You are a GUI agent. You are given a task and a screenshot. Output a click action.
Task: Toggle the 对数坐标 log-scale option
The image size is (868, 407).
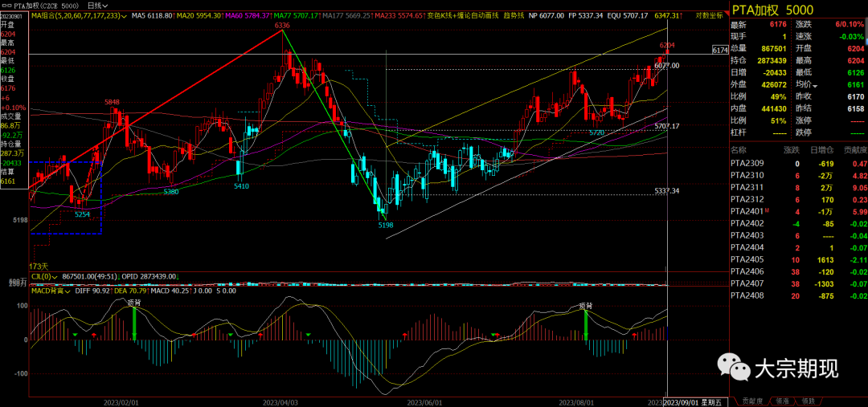[x=710, y=16]
